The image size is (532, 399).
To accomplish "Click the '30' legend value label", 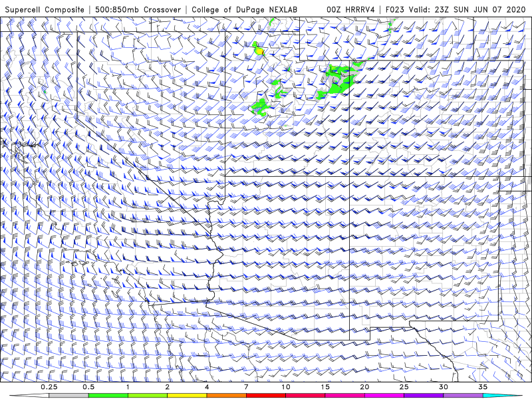I will tap(443, 387).
